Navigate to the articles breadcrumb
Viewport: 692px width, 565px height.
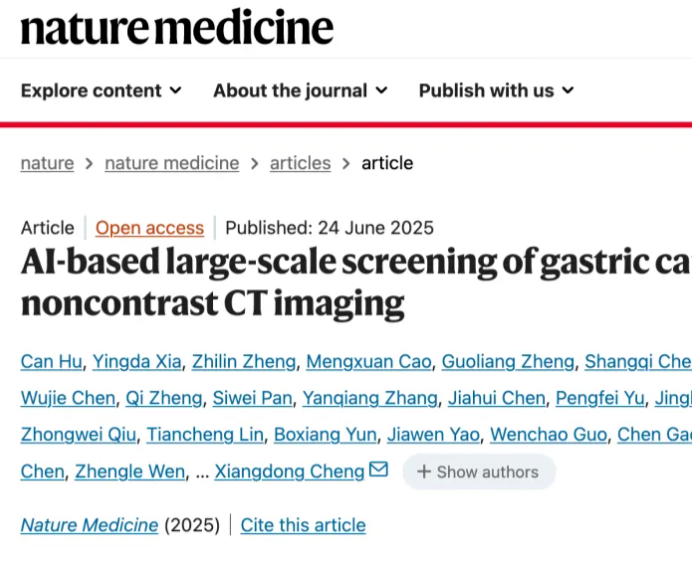(x=300, y=163)
